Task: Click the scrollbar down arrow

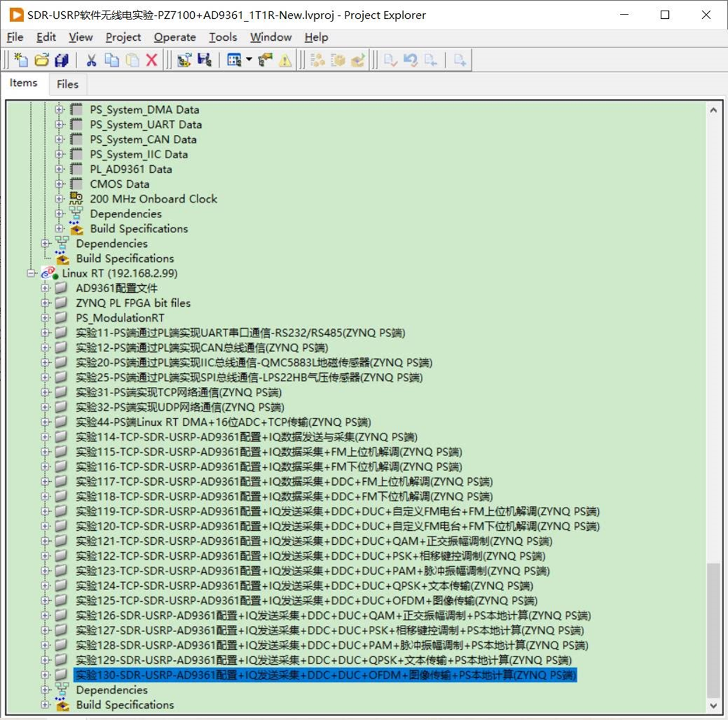Action: coord(714,705)
